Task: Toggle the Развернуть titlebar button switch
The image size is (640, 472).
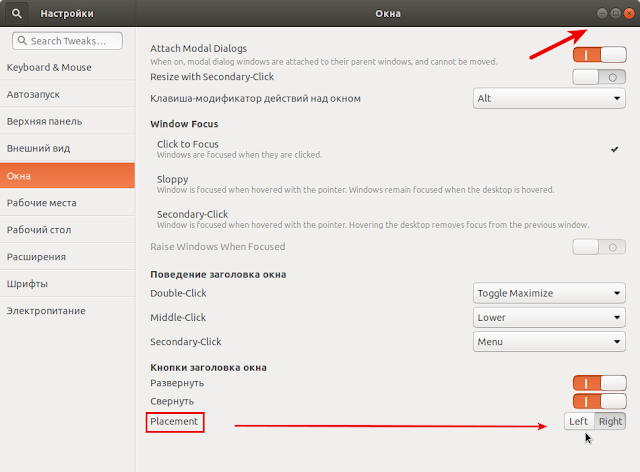Action: (599, 383)
